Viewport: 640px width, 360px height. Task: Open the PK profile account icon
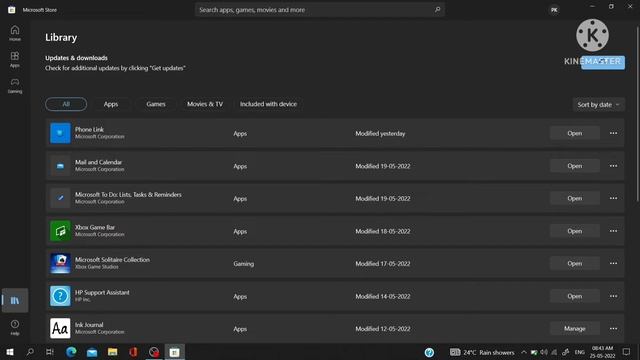(x=554, y=10)
